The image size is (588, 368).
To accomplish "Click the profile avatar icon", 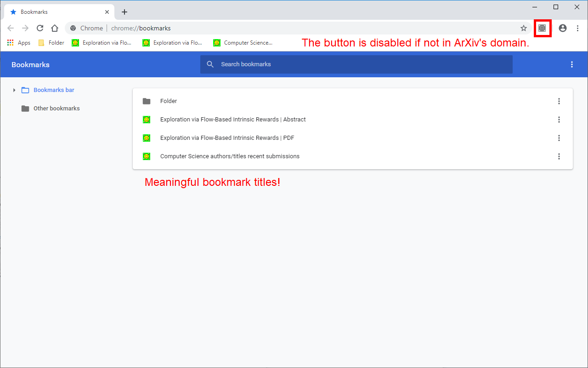I will (x=562, y=28).
